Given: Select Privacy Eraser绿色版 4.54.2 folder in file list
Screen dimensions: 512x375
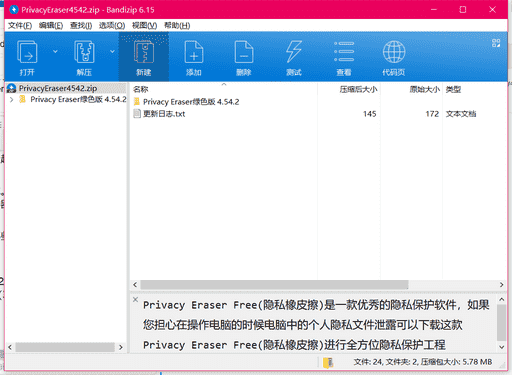Looking at the screenshot, I should [x=191, y=102].
